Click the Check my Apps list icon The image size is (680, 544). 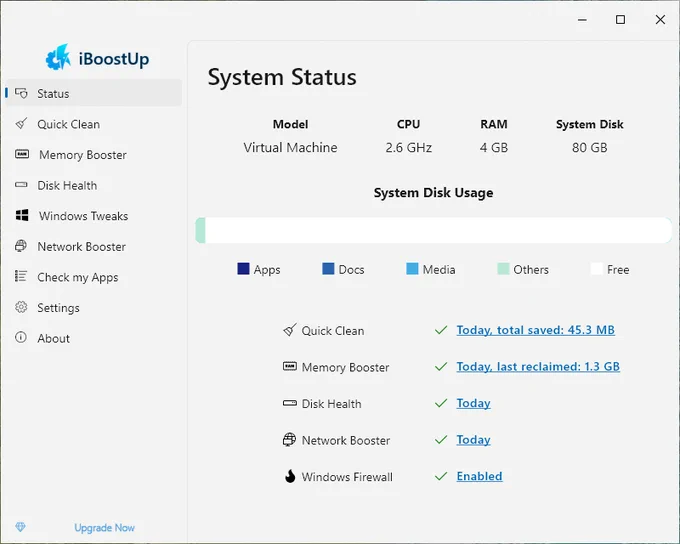click(21, 276)
